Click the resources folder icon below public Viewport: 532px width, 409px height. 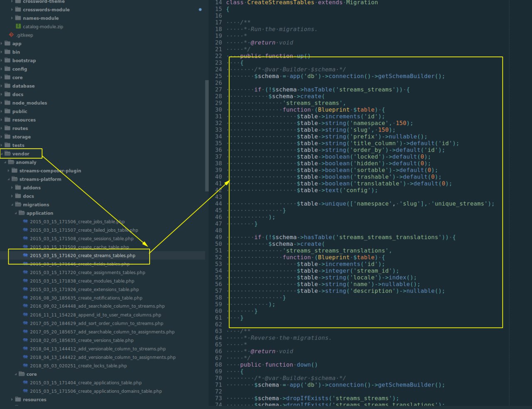pos(7,120)
